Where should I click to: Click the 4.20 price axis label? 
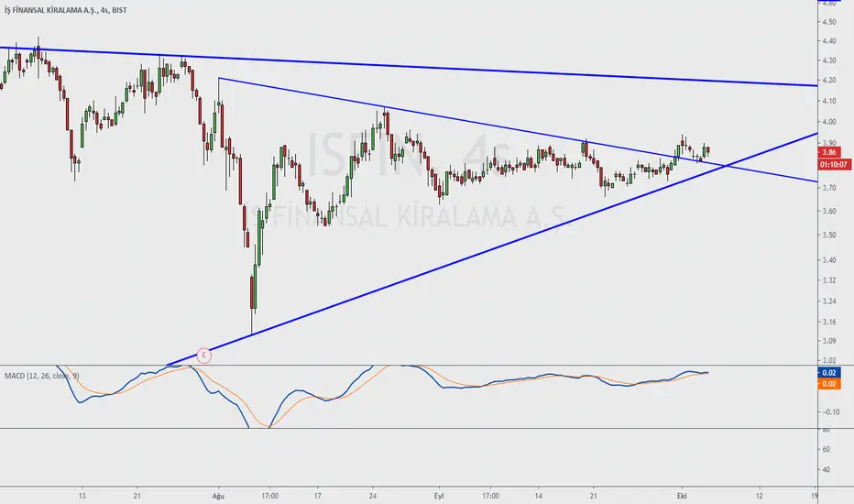pyautogui.click(x=829, y=80)
